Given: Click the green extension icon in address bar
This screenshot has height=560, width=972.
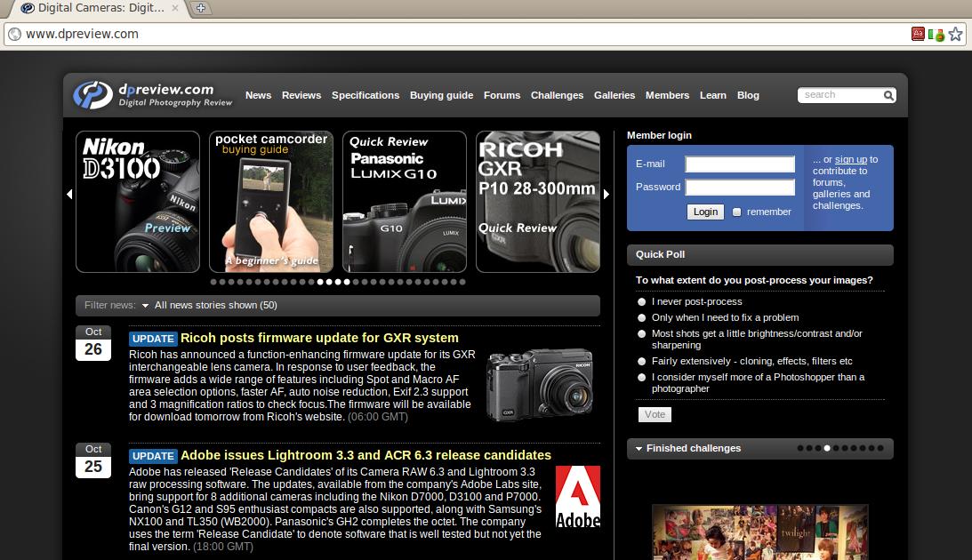Looking at the screenshot, I should tap(936, 35).
